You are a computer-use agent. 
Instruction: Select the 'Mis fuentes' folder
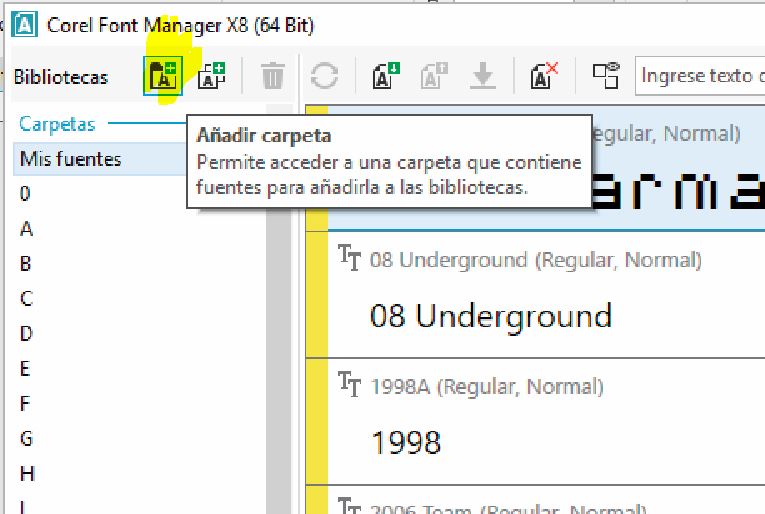tap(100, 159)
